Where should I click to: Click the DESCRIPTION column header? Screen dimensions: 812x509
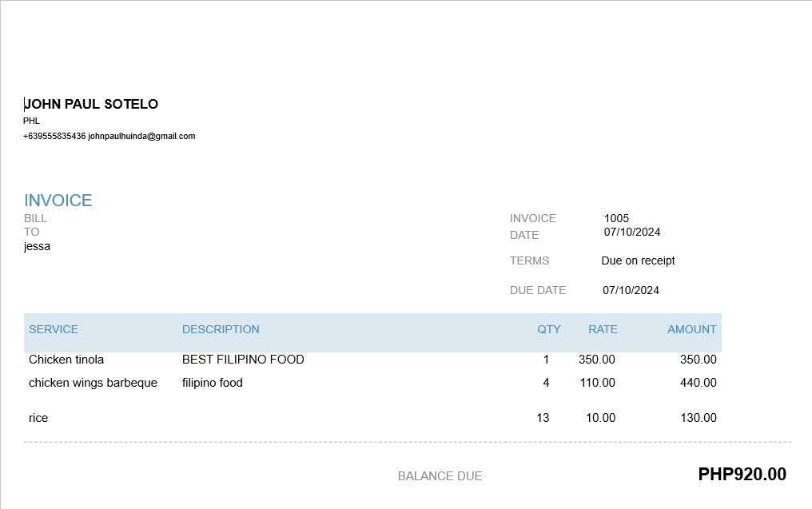tap(221, 329)
